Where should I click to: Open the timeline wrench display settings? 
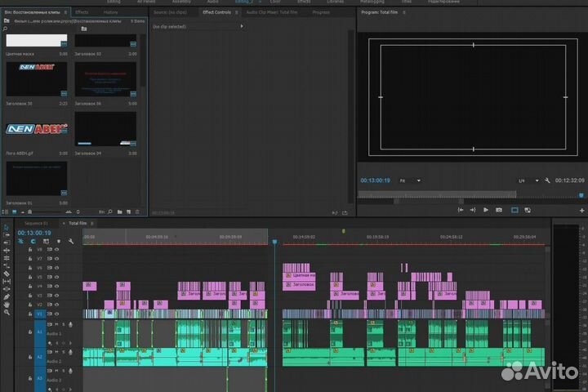[72, 242]
